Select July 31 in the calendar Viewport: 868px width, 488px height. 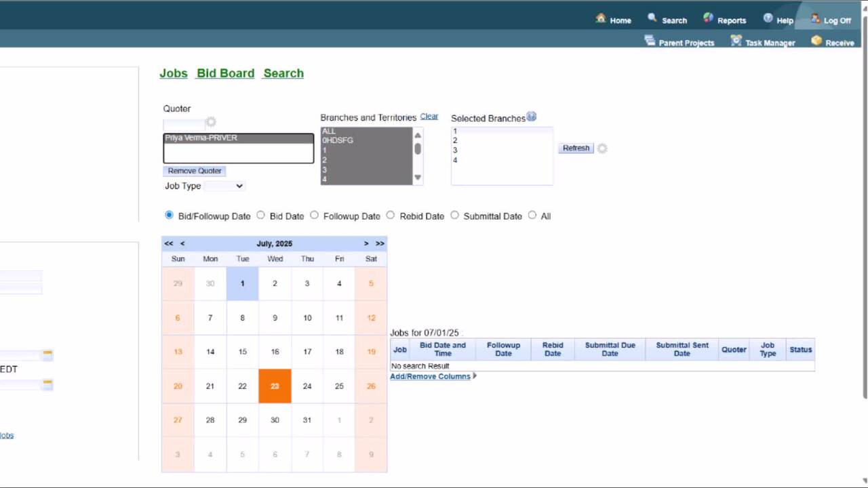[x=307, y=420]
